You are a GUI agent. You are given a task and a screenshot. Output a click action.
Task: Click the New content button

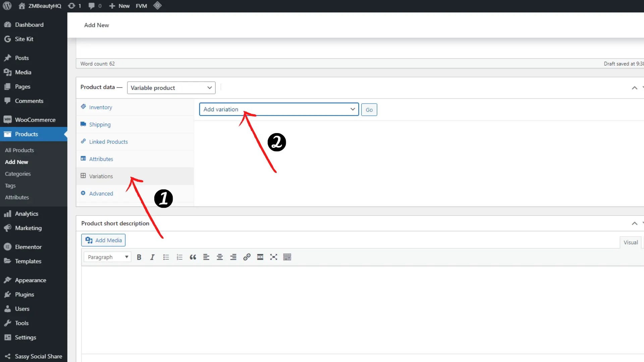(x=119, y=6)
